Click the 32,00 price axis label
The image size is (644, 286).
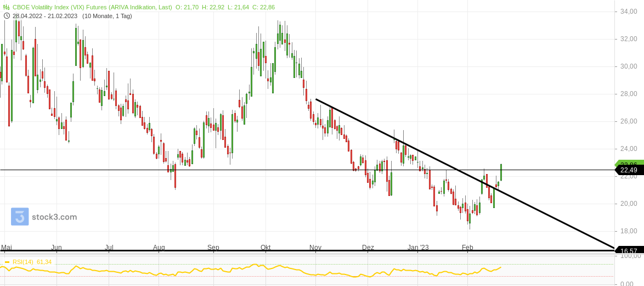tap(629, 39)
